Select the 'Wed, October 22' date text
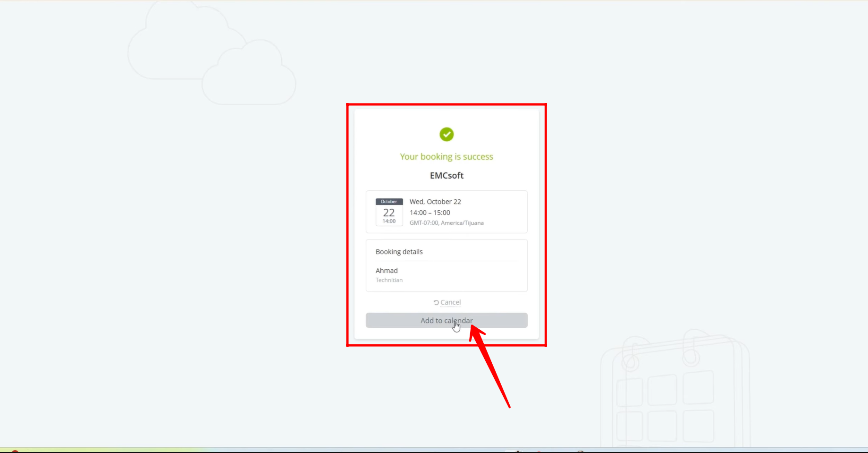 [x=435, y=202]
